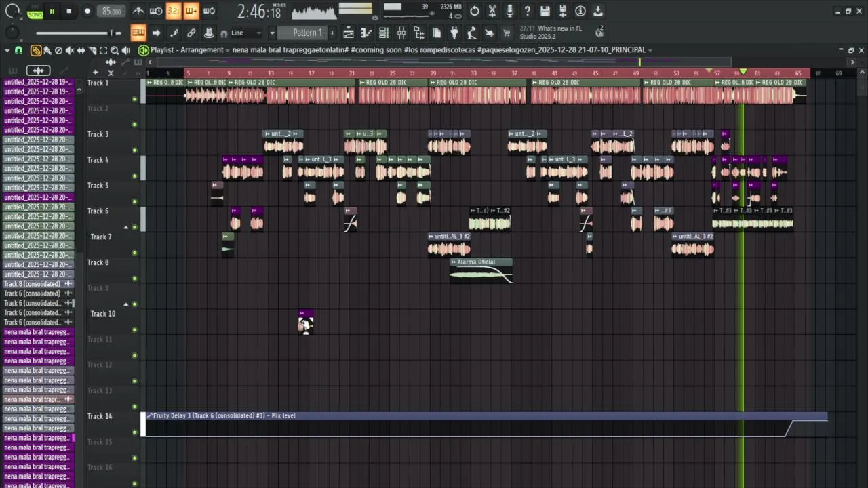
Task: Open the project info icon
Action: coord(580,11)
